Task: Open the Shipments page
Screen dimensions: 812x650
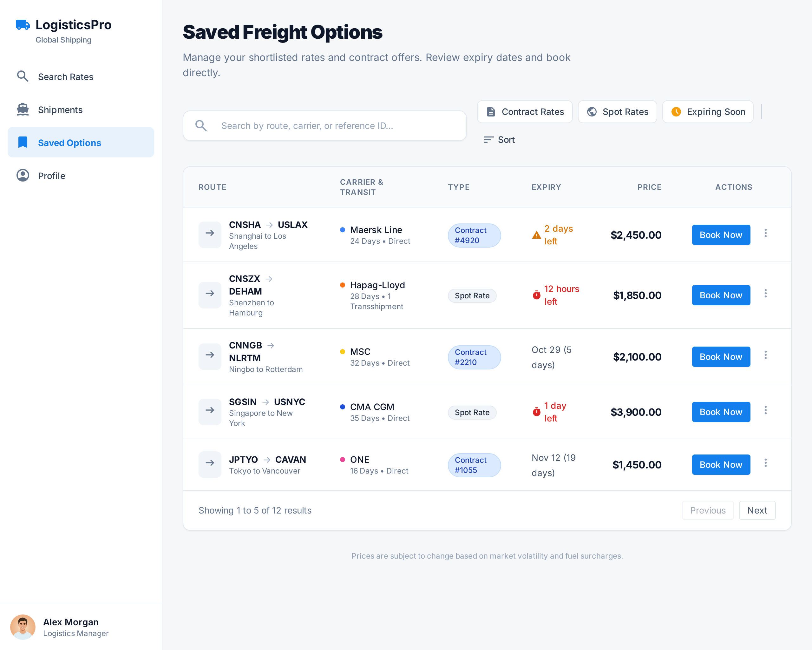Action: [x=60, y=109]
